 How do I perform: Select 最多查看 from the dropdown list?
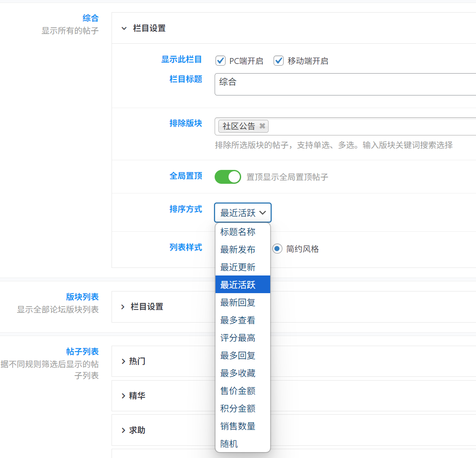coord(238,320)
